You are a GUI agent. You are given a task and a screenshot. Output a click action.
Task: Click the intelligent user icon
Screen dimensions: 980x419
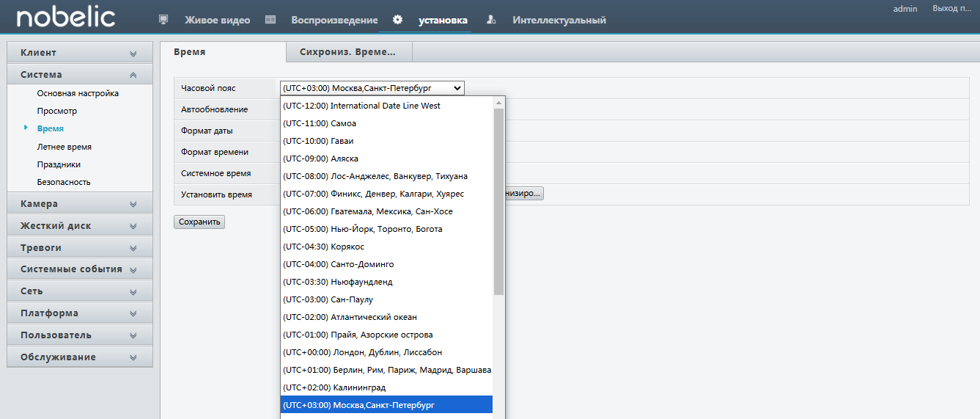tap(492, 20)
